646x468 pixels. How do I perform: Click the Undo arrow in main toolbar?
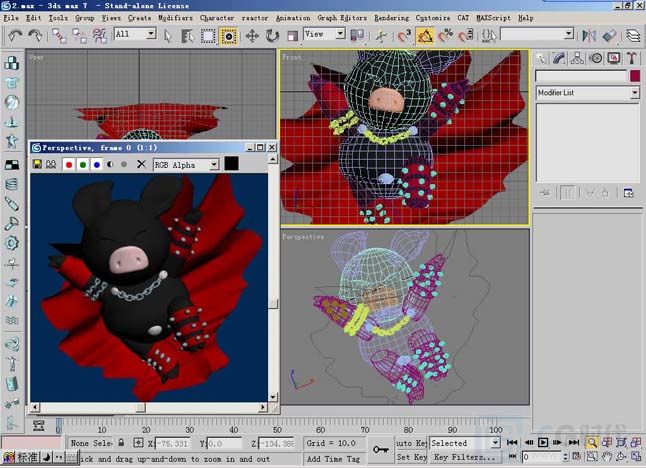[x=15, y=36]
